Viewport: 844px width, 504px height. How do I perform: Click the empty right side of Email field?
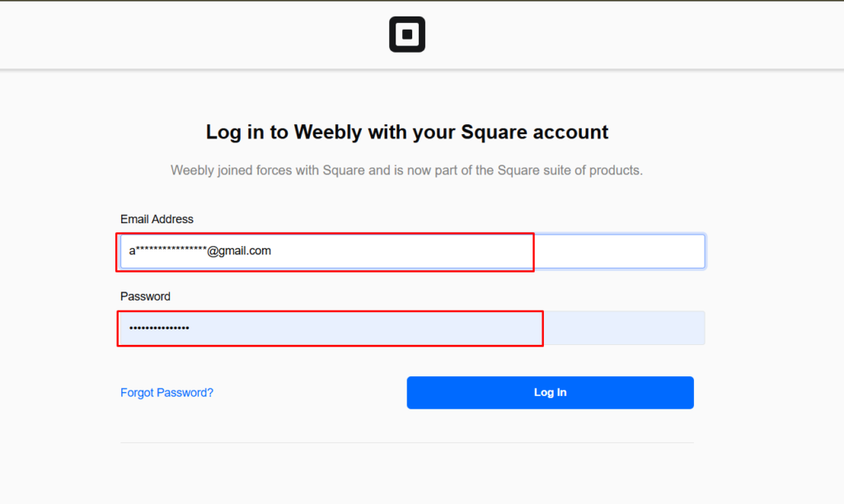tap(619, 251)
